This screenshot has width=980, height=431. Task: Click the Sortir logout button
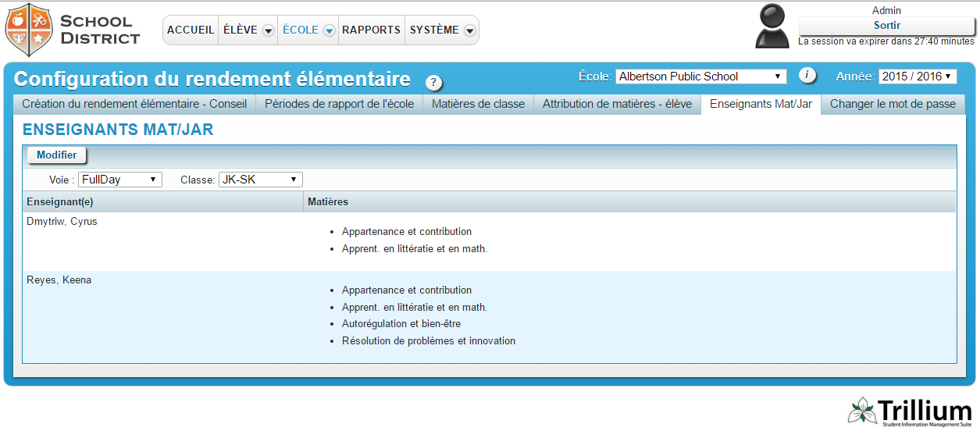pyautogui.click(x=886, y=26)
